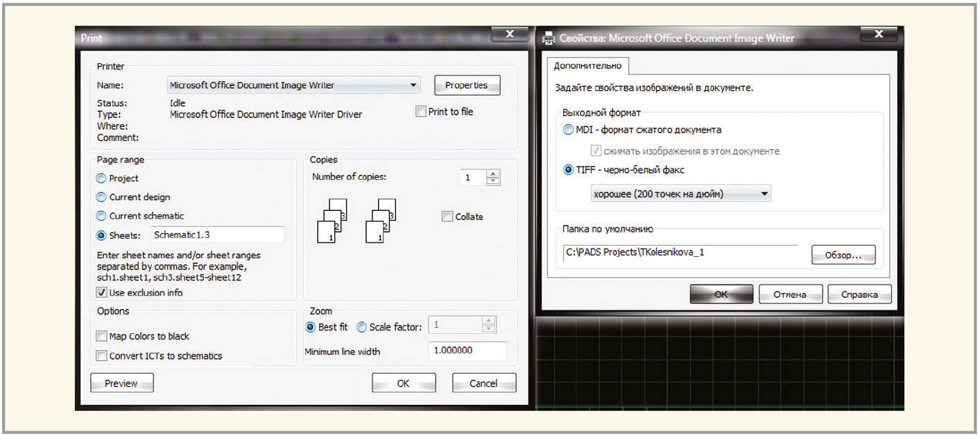Increase the number of copies
Image resolution: width=980 pixels, height=436 pixels.
coord(492,174)
